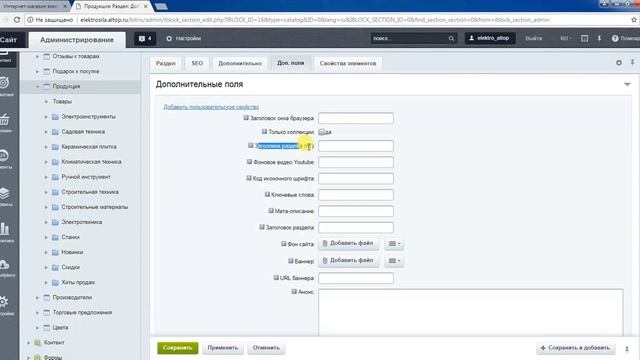Select Новинки folder
Viewport: 640px width, 360px height.
click(72, 252)
